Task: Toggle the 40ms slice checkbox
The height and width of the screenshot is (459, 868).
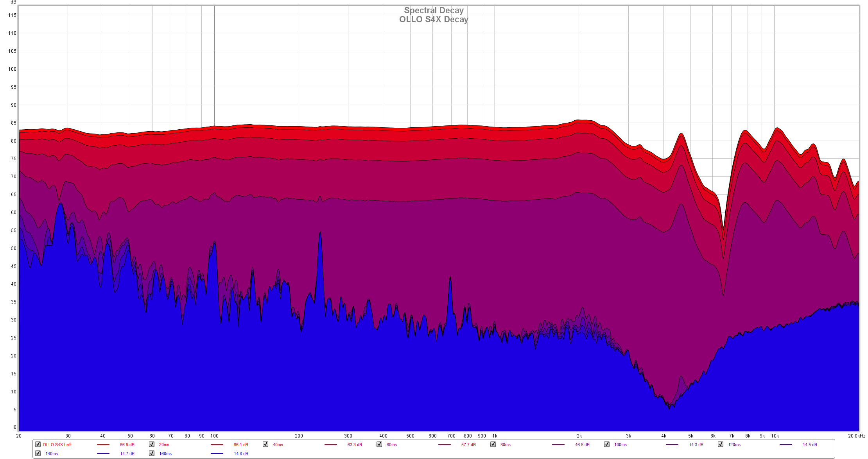Action: (265, 444)
